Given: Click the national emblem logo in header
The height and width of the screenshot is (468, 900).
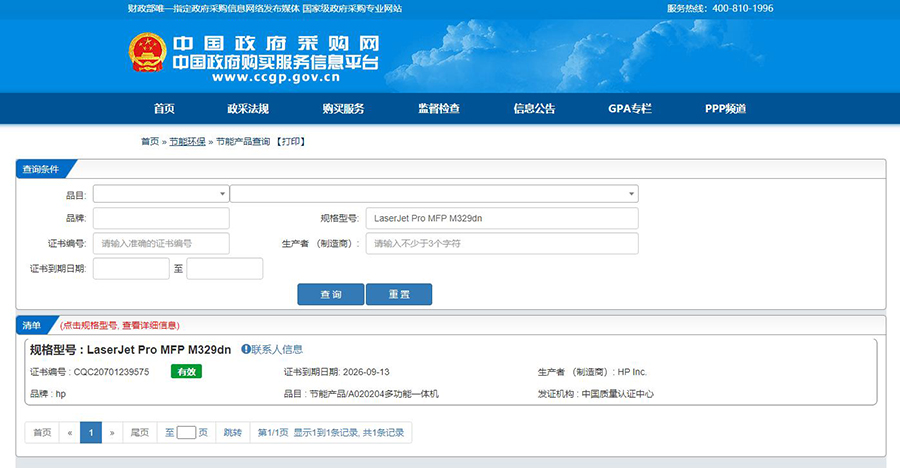Looking at the screenshot, I should tap(147, 53).
